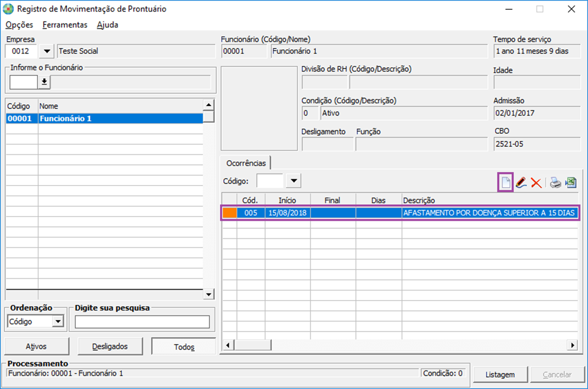Screen dimensions: 588x389
Task: Click the Teste Social company name field
Action: coord(136,51)
